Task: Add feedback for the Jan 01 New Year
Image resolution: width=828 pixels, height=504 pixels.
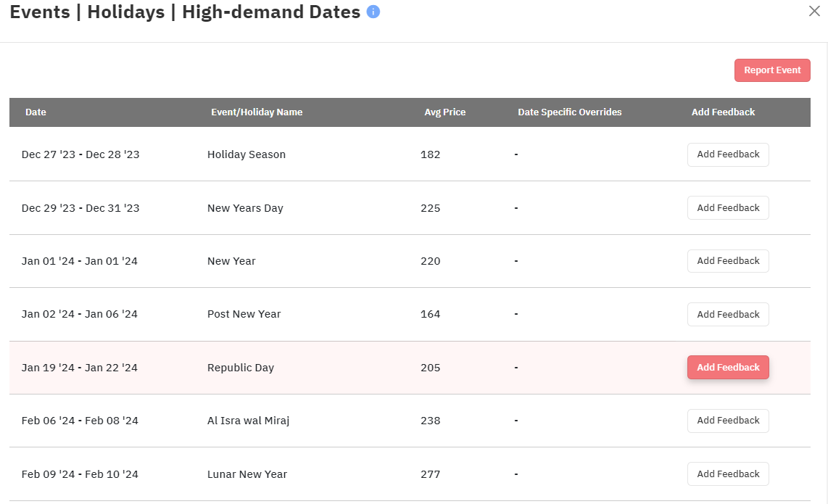Action: [x=728, y=261]
